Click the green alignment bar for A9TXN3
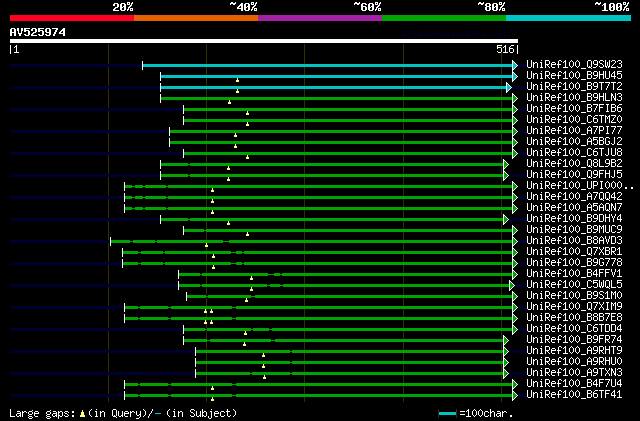This screenshot has height=421, width=640. (350, 373)
